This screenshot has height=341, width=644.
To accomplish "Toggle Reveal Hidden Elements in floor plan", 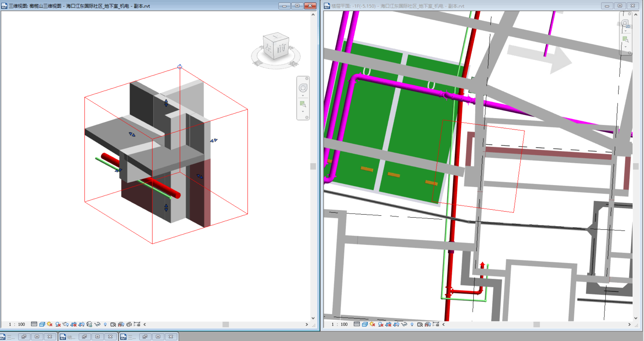I will point(412,324).
